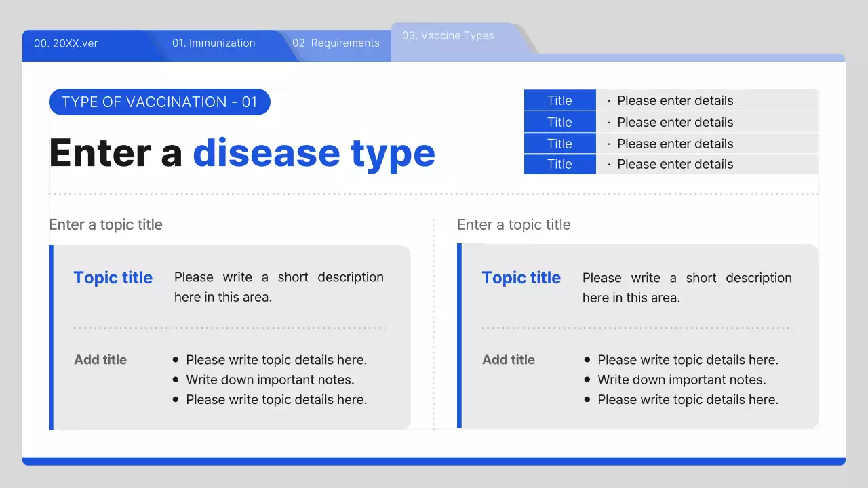The height and width of the screenshot is (488, 868).
Task: Click 'Add title' label in right card
Action: click(509, 360)
